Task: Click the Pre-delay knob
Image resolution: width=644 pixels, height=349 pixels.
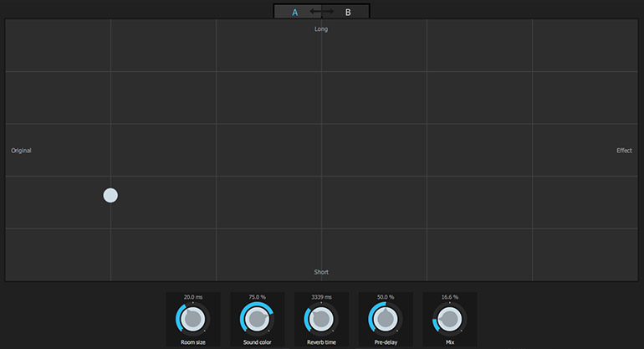Action: [386, 319]
